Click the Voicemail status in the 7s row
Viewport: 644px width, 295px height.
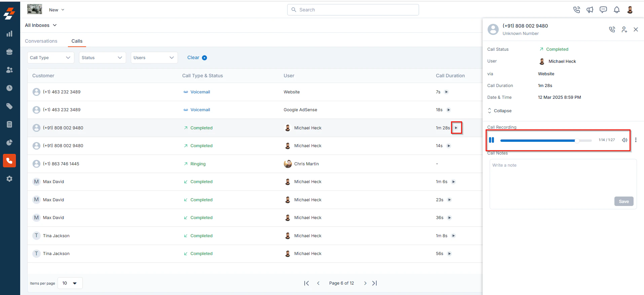click(x=200, y=92)
